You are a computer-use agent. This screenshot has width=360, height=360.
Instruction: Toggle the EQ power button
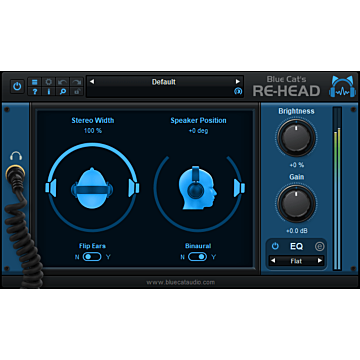[275, 246]
